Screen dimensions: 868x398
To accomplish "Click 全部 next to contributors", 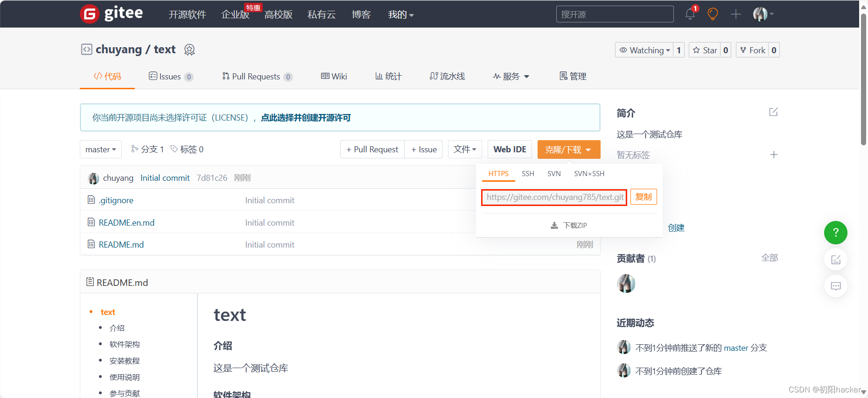I will click(770, 258).
